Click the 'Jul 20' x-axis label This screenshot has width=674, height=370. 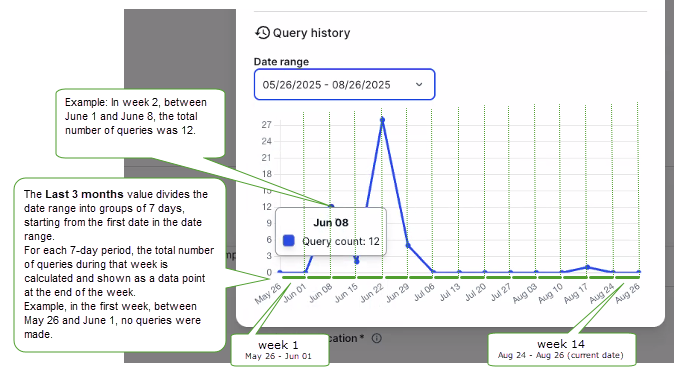[475, 292]
